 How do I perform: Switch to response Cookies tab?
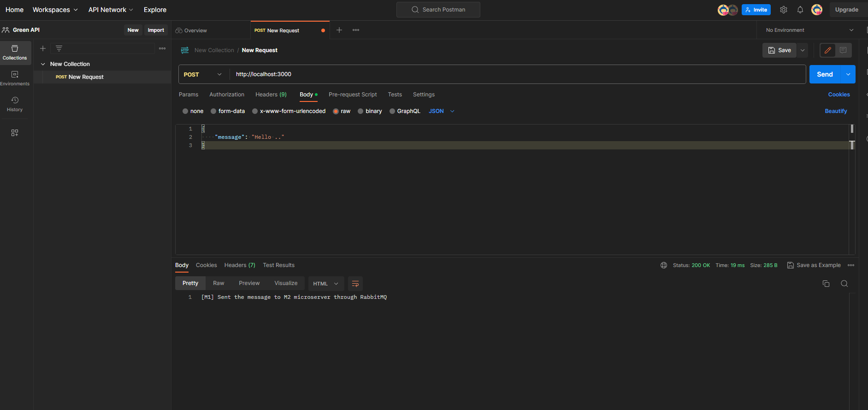pos(206,265)
